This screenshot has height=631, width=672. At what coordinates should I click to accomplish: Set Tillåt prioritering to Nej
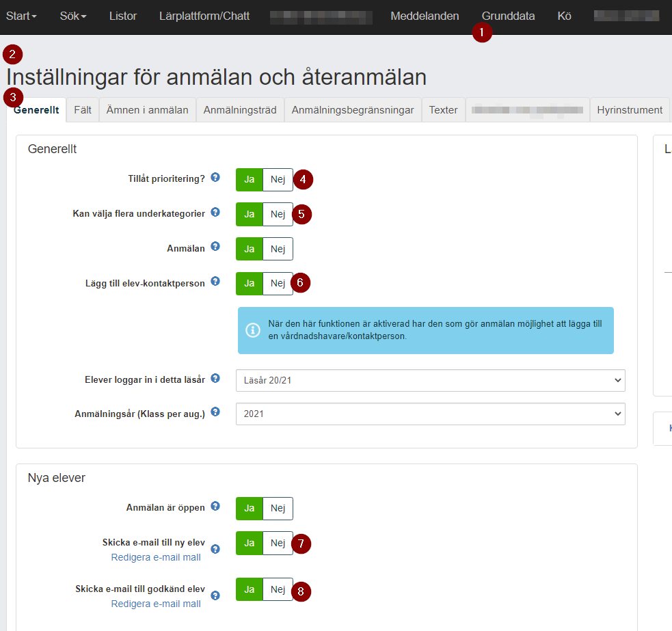(x=278, y=180)
